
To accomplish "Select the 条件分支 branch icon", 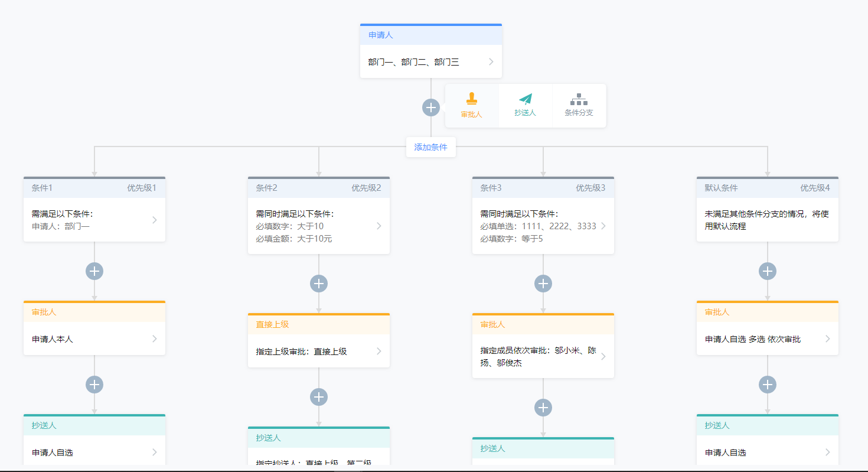I will coord(579,99).
